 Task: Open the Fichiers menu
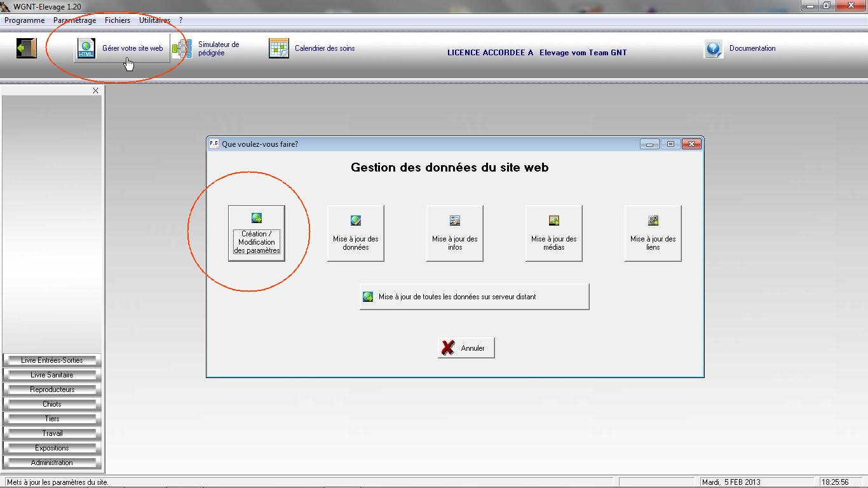[118, 20]
